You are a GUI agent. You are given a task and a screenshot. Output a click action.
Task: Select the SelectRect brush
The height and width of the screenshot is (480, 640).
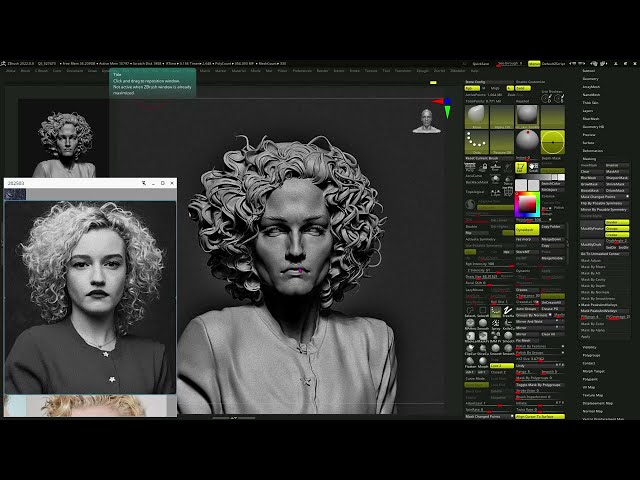483,312
